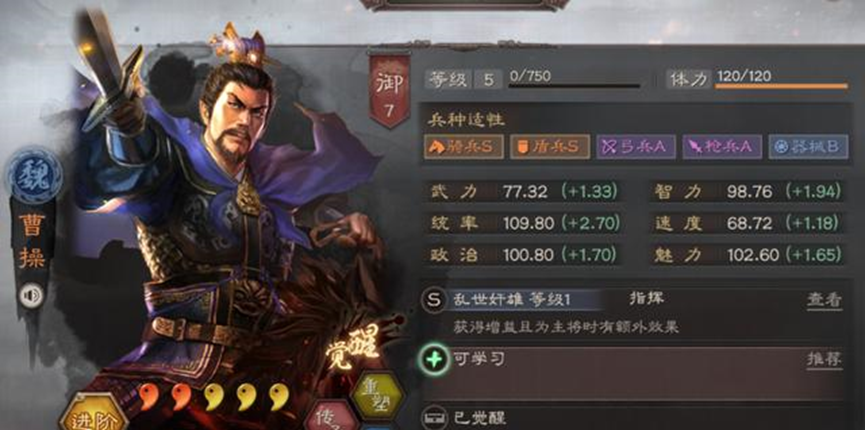This screenshot has height=430, width=865.
Task: Select the 骑兵S troop type
Action: (463, 147)
